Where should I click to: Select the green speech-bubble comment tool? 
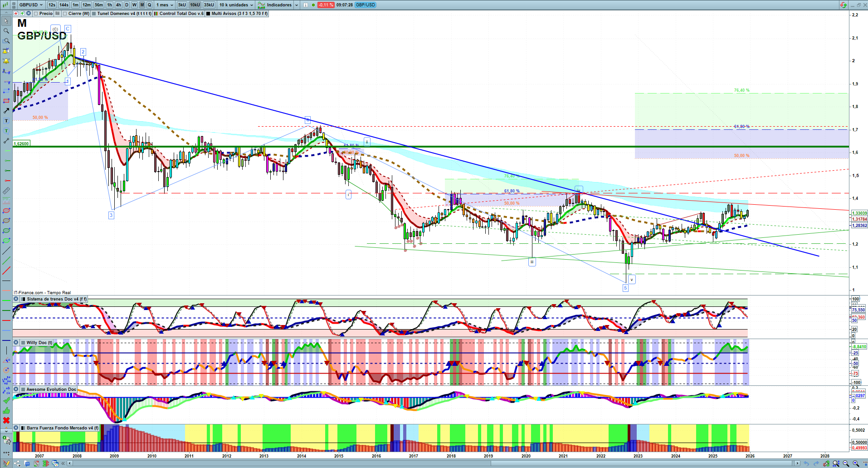click(6, 131)
